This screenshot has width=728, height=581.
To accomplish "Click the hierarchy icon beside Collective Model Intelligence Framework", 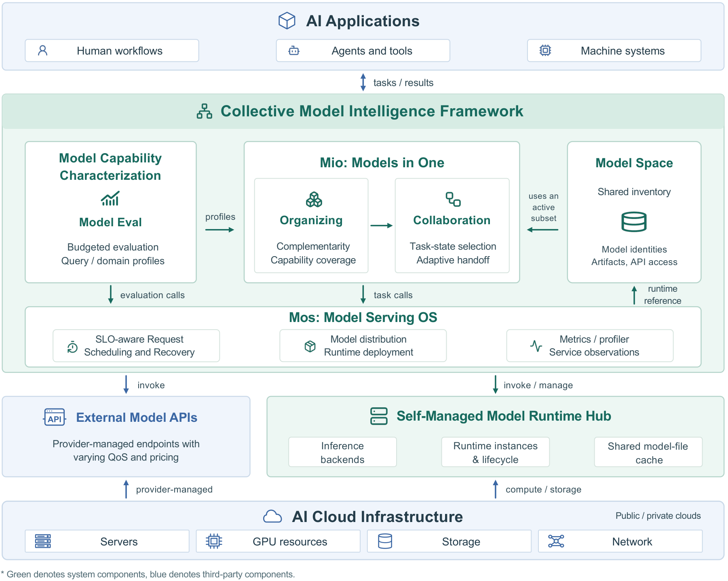I will (205, 111).
